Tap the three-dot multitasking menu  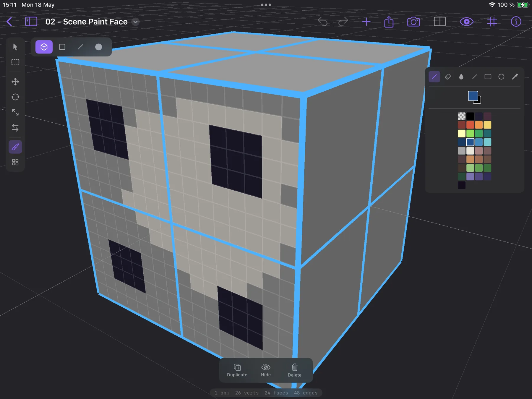click(x=266, y=5)
